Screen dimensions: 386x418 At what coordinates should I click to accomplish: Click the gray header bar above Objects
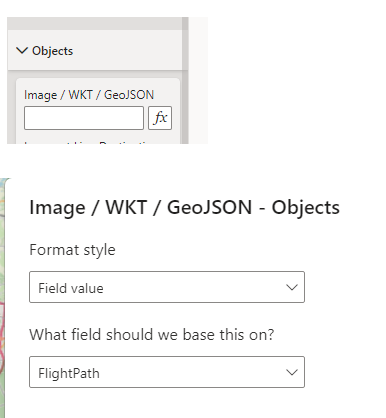[x=95, y=24]
